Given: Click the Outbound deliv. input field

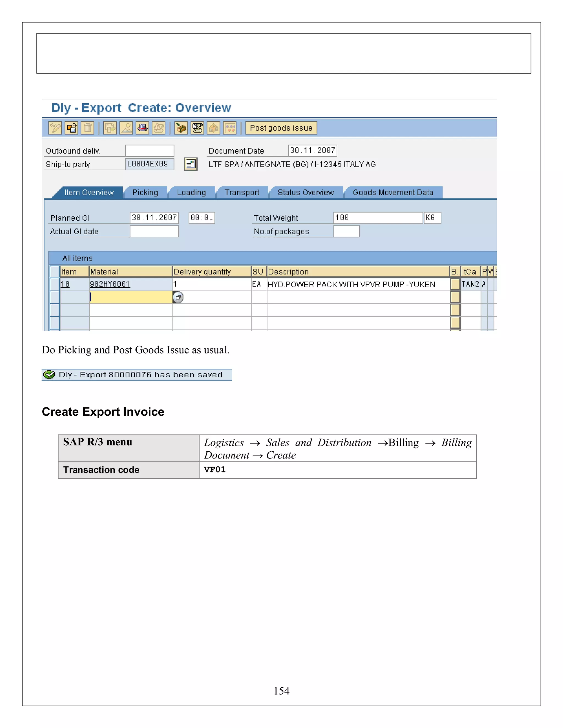Looking at the screenshot, I should pos(150,151).
